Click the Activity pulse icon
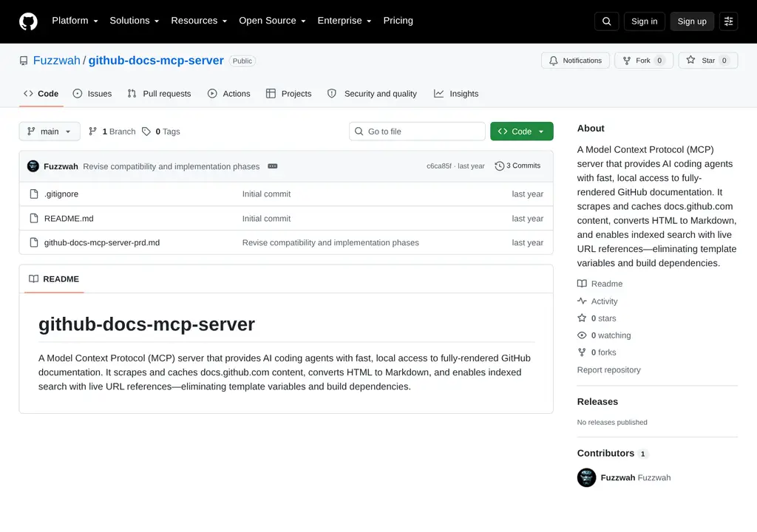The height and width of the screenshot is (532, 757). click(x=582, y=301)
